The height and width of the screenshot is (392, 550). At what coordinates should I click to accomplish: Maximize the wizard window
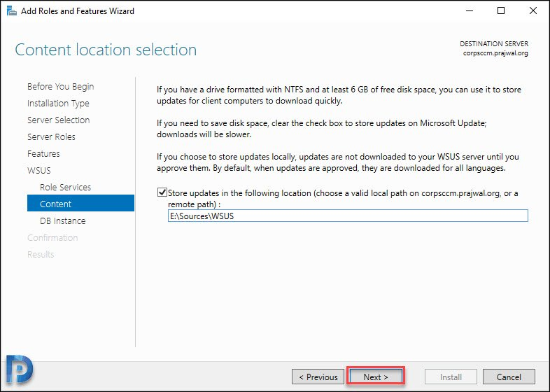coord(501,11)
